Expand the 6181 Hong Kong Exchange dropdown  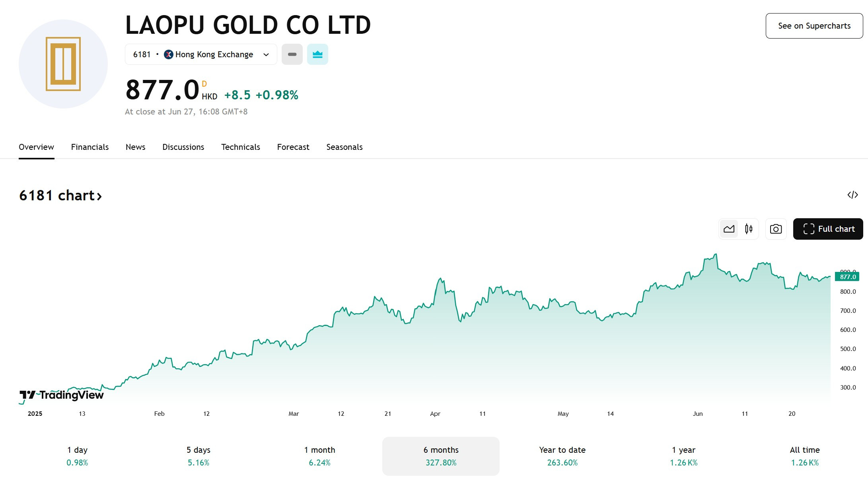tap(201, 54)
